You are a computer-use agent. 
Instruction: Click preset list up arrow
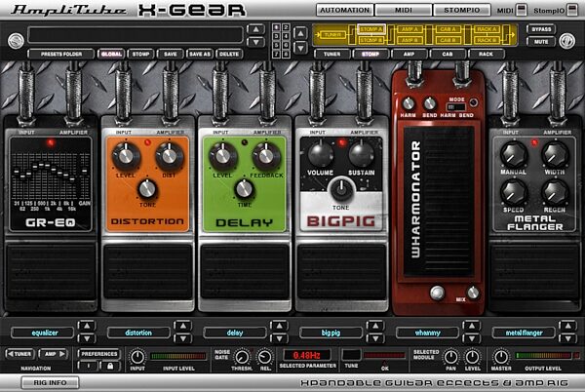[x=255, y=29]
